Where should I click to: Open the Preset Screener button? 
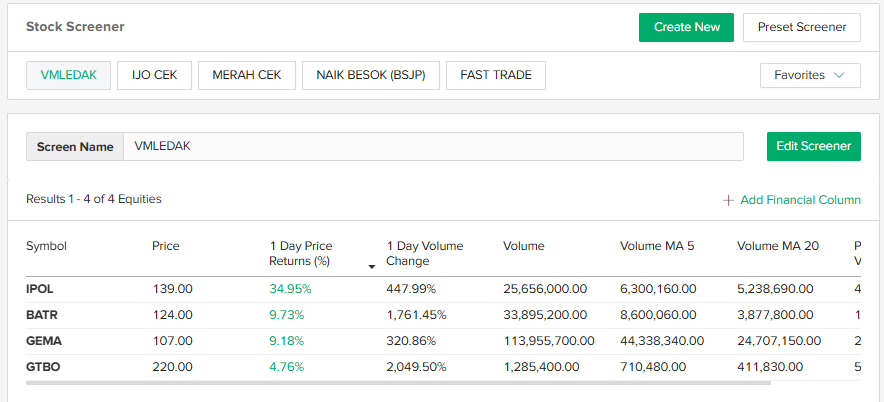(801, 27)
